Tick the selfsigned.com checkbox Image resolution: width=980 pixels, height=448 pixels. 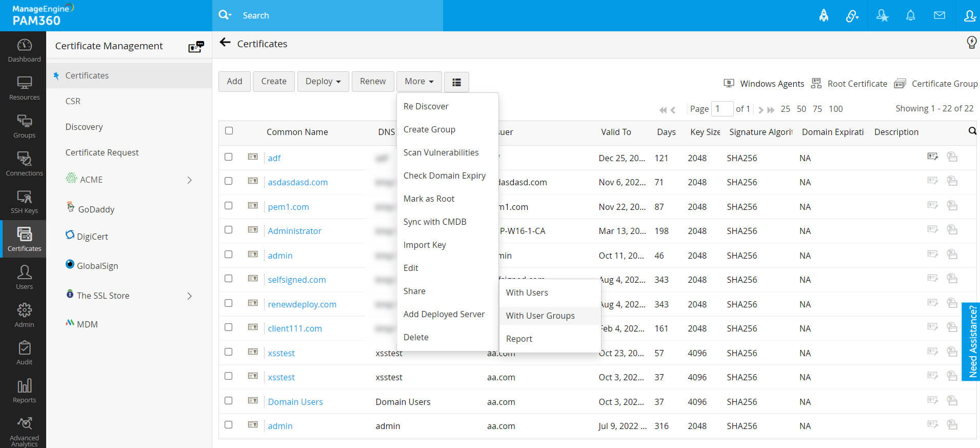(x=229, y=278)
